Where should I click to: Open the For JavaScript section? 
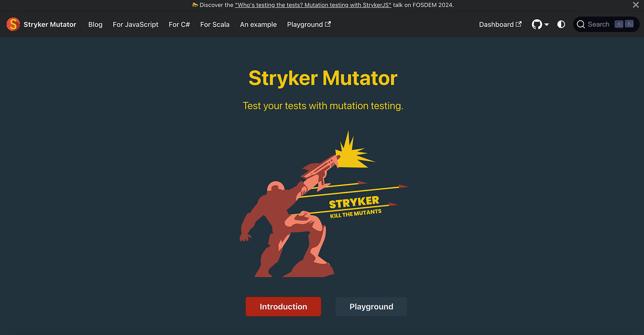coord(135,24)
